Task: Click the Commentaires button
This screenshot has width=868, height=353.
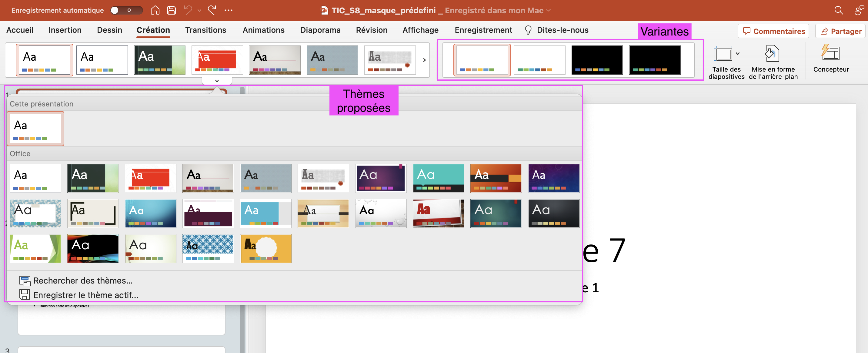Action: [773, 31]
